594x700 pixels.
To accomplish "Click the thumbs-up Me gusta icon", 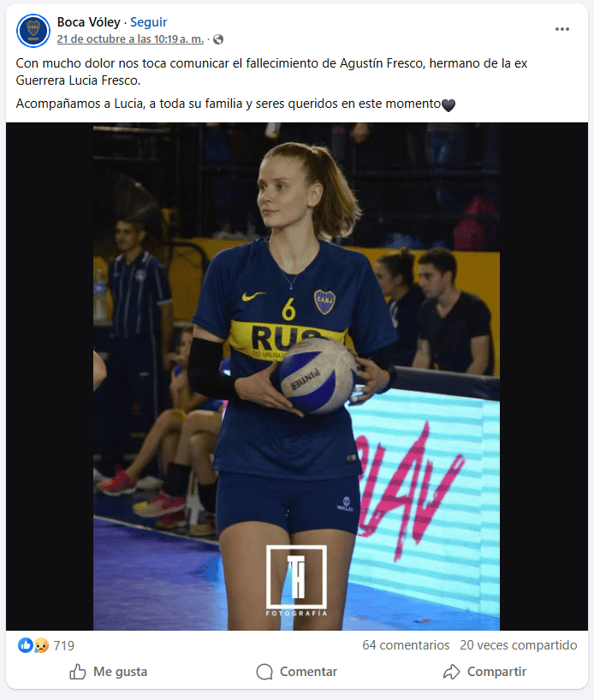I will point(78,672).
